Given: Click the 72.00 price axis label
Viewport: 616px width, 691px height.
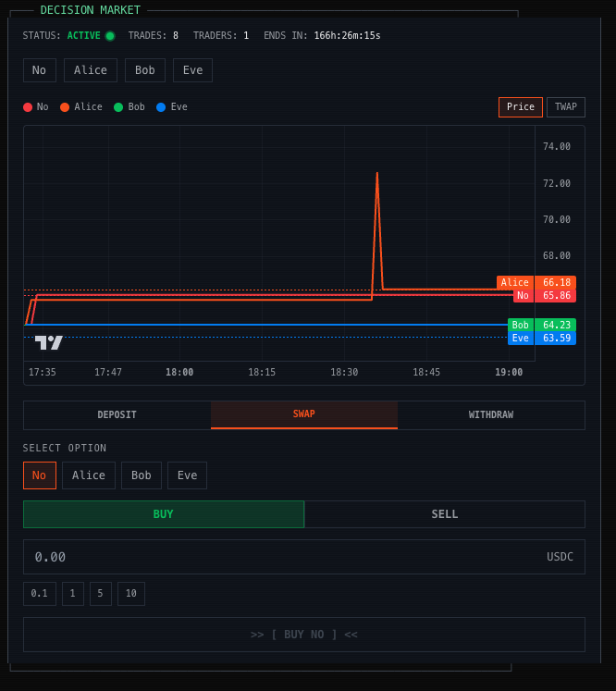Looking at the screenshot, I should (x=557, y=183).
